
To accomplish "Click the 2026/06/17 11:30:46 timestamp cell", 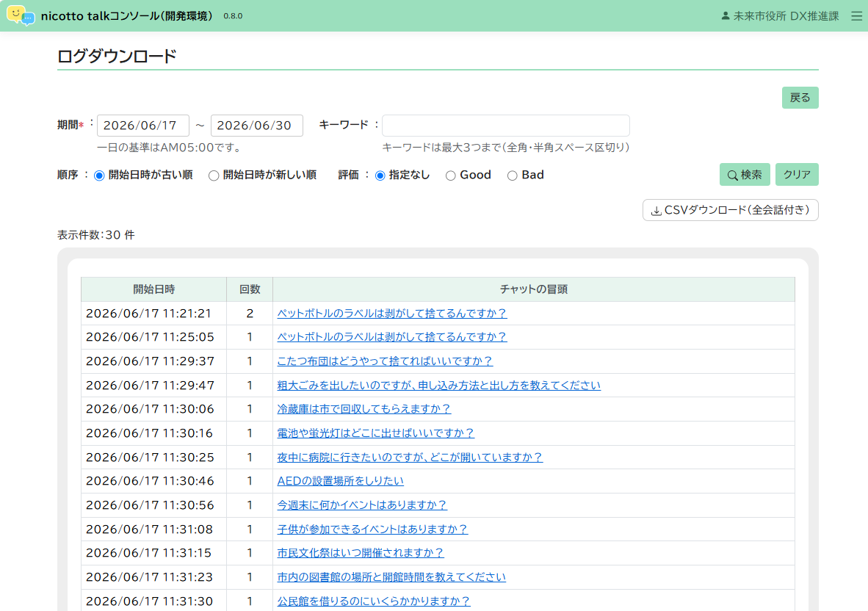I will click(154, 481).
